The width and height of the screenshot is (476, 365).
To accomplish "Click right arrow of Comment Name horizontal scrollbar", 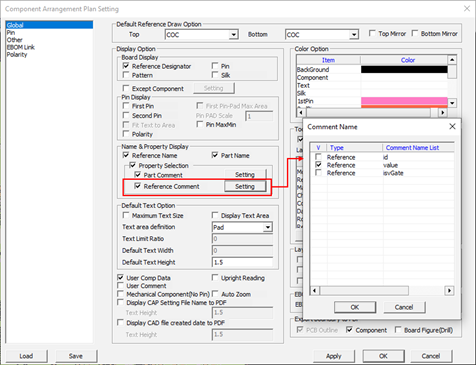I will 449,291.
